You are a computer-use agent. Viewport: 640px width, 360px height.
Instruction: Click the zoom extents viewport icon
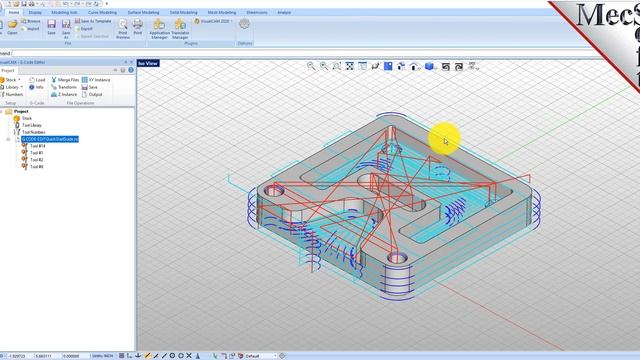(x=350, y=66)
